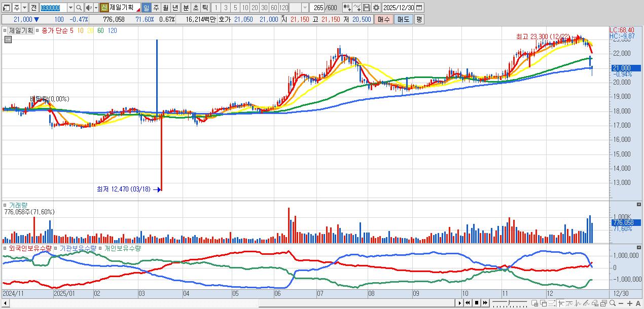Open the 주 market type dropdown arrow
The image size is (644, 309).
tap(24, 8)
